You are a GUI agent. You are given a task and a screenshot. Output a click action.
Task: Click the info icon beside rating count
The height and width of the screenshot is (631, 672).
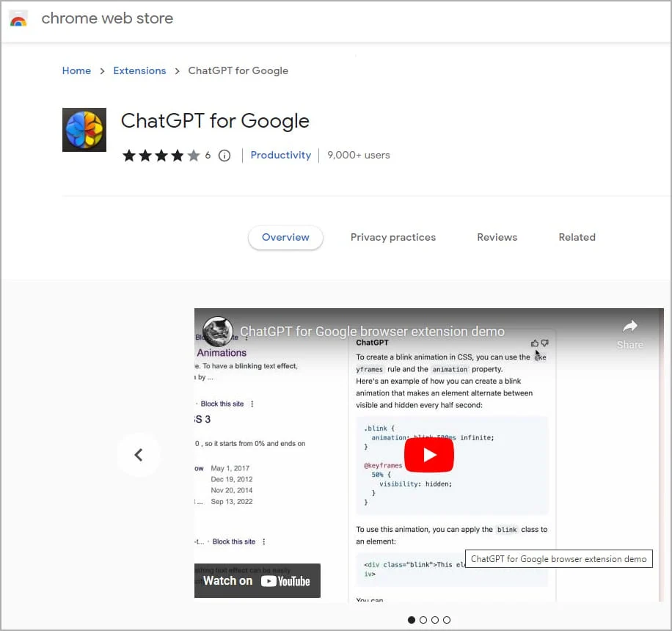point(224,156)
